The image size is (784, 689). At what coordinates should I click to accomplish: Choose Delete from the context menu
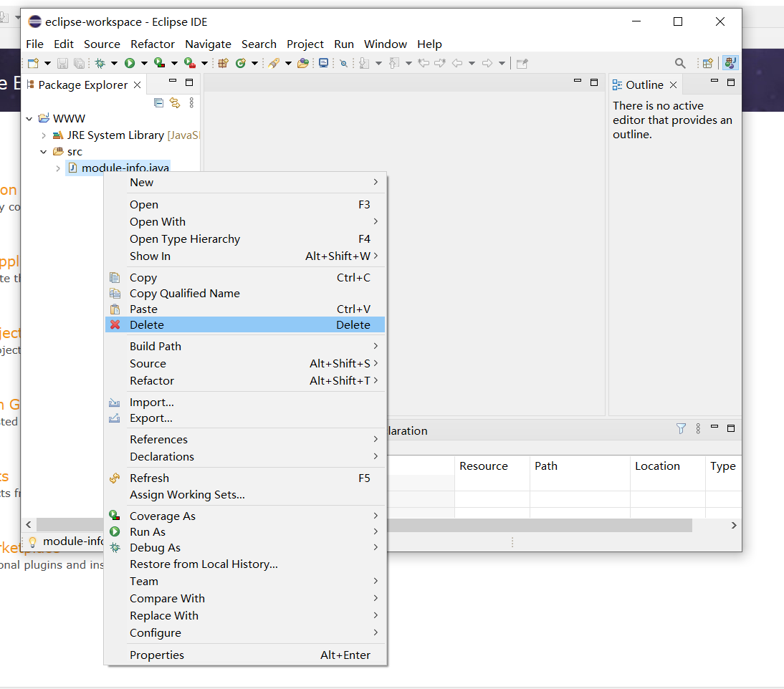245,324
